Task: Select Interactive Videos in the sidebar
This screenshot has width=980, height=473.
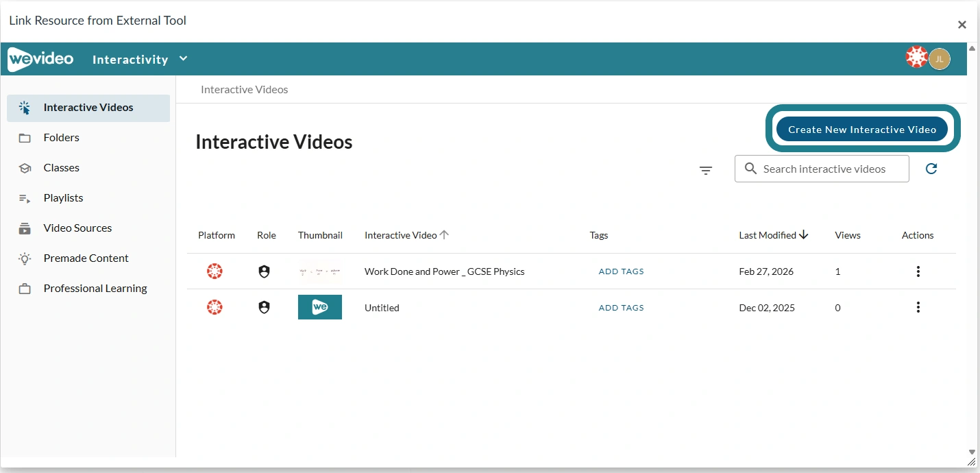Action: (x=88, y=108)
